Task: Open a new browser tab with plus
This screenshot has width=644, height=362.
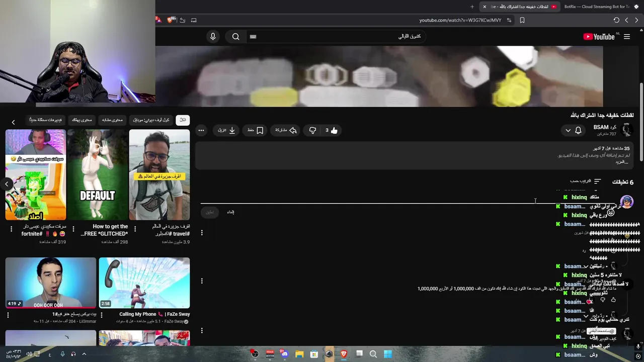Action: (x=472, y=7)
